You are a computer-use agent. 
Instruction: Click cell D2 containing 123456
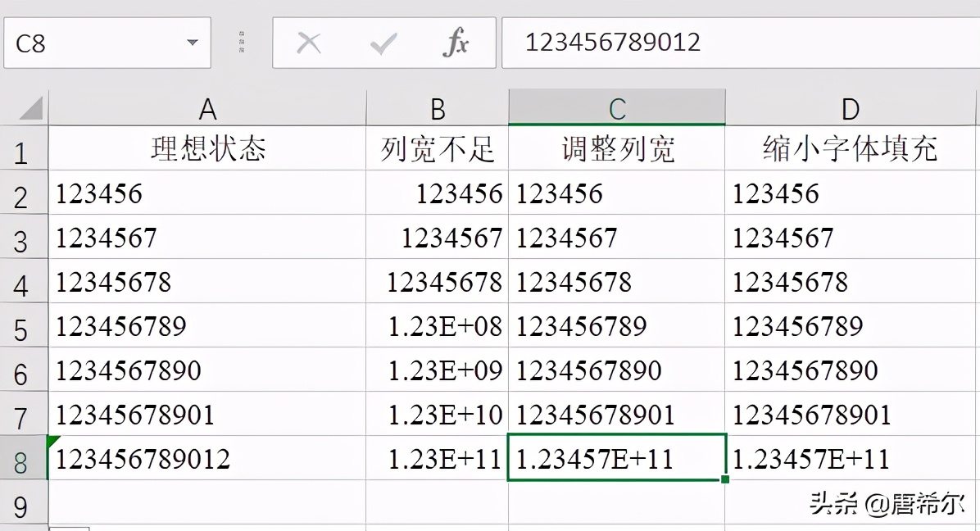(850, 193)
